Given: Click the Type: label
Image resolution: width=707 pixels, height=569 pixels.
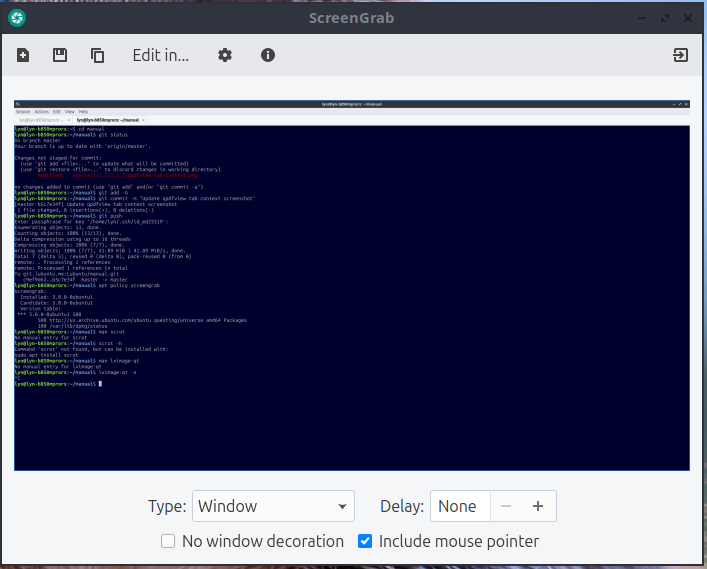Looking at the screenshot, I should [x=166, y=506].
